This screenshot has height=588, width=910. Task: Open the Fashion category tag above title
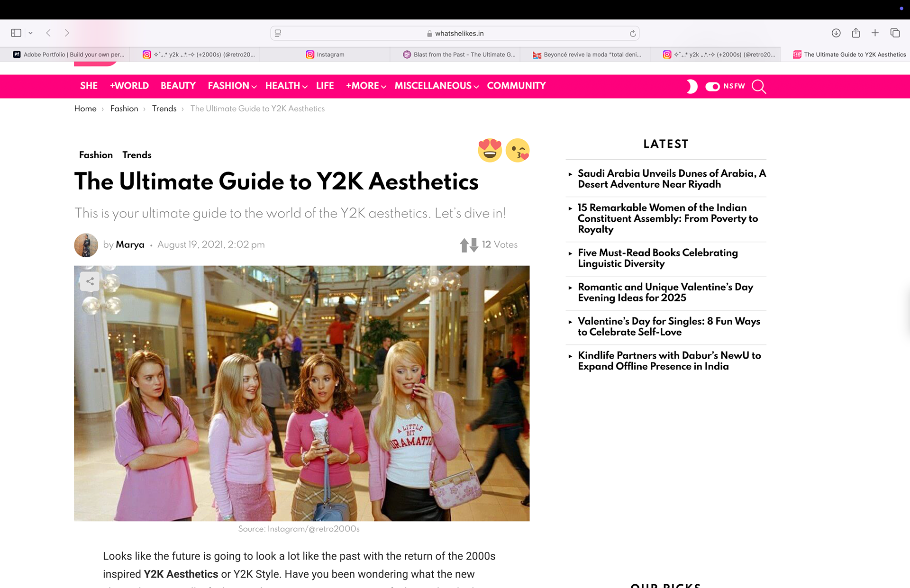point(96,155)
